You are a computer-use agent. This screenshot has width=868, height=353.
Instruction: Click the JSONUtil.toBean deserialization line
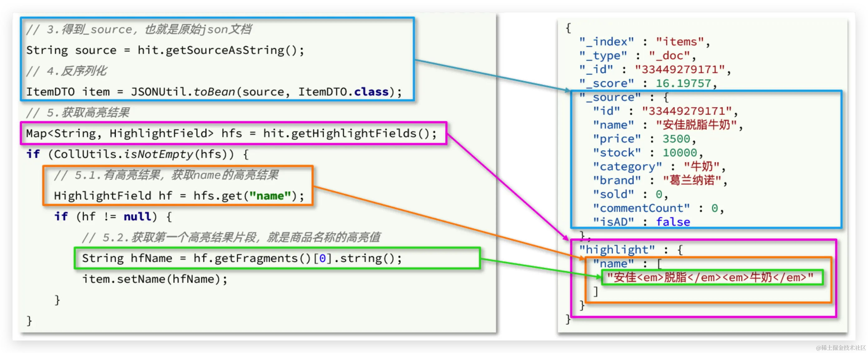214,92
